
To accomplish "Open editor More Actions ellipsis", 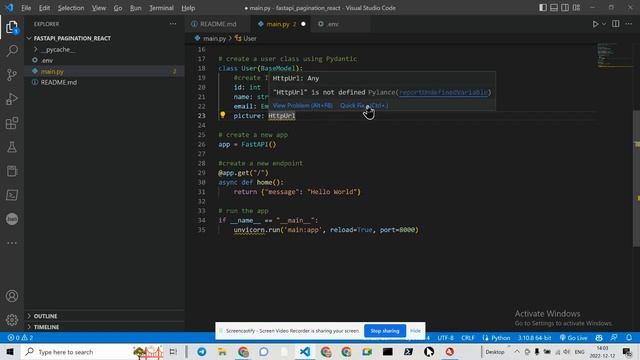I will (x=629, y=24).
